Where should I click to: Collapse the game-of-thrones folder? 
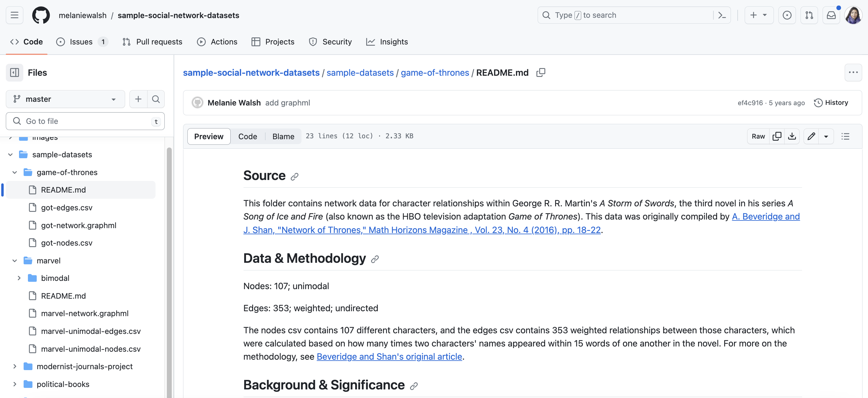[14, 172]
